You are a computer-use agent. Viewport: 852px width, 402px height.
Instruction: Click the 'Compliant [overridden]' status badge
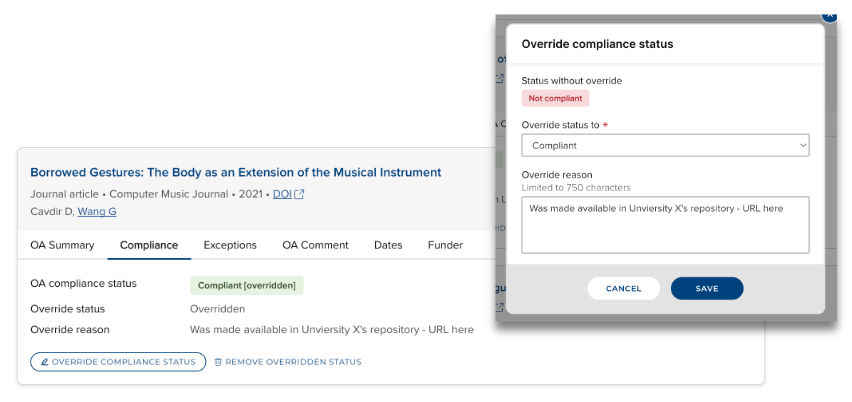tap(246, 285)
